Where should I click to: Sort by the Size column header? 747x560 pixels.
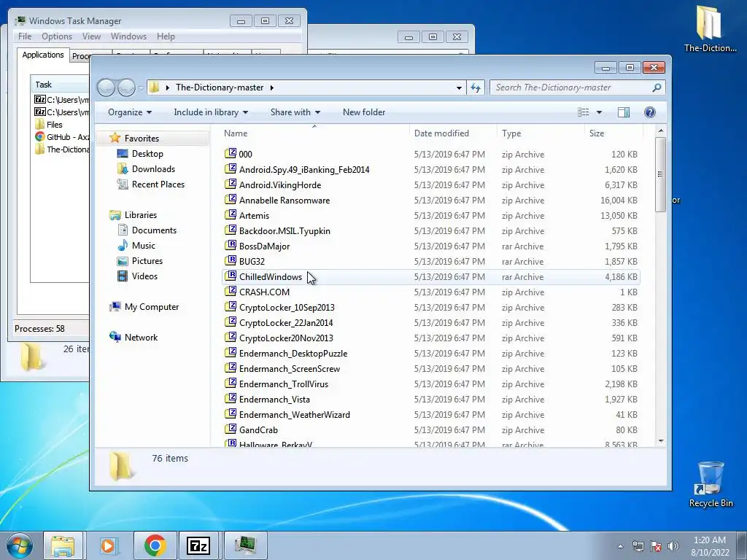click(x=614, y=133)
